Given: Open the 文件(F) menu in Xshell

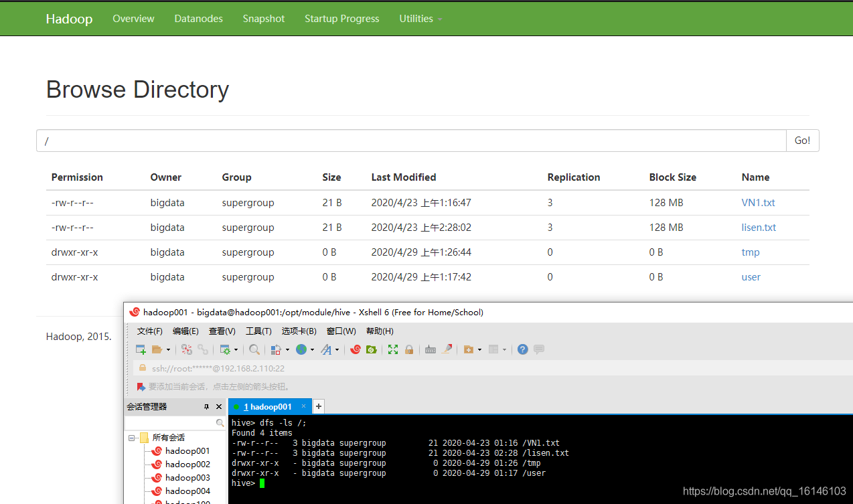Looking at the screenshot, I should point(150,331).
